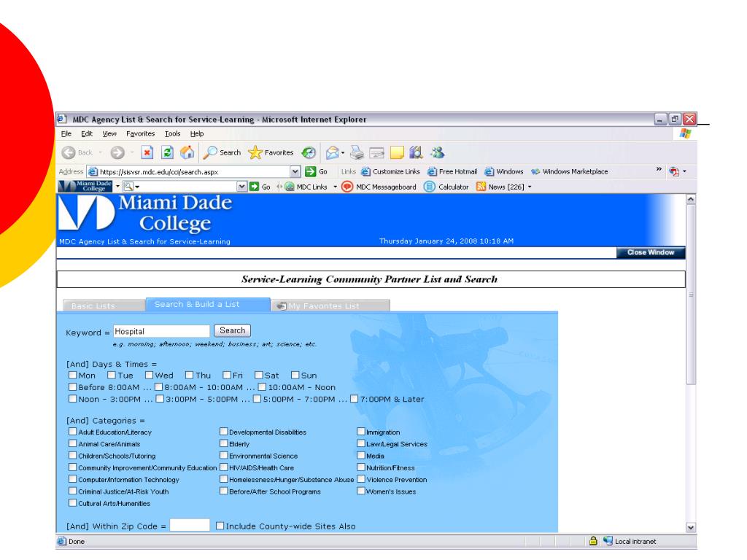Expand the address bar dropdown arrow

[295, 171]
